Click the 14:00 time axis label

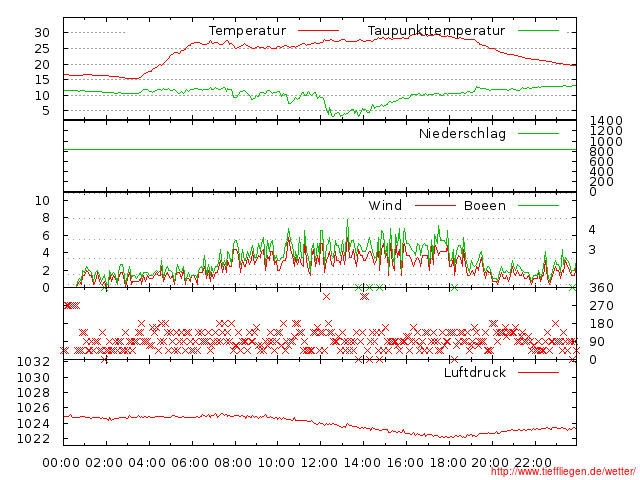point(362,463)
